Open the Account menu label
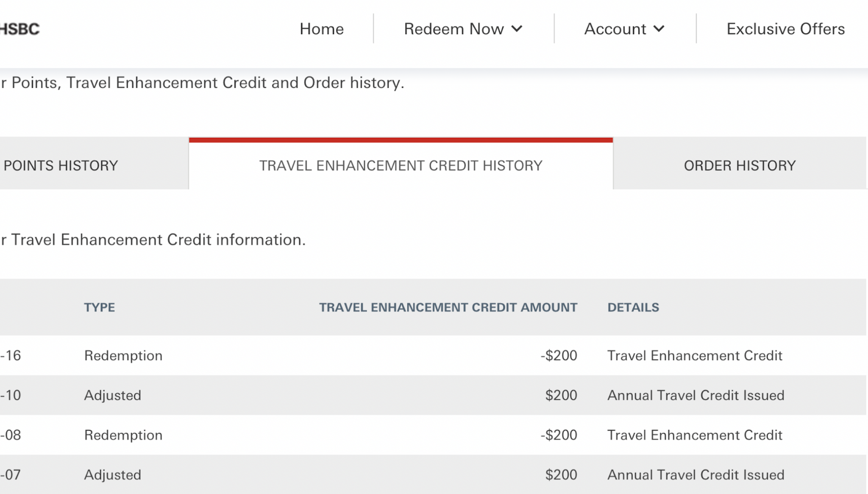The height and width of the screenshot is (494, 868). pyautogui.click(x=615, y=29)
